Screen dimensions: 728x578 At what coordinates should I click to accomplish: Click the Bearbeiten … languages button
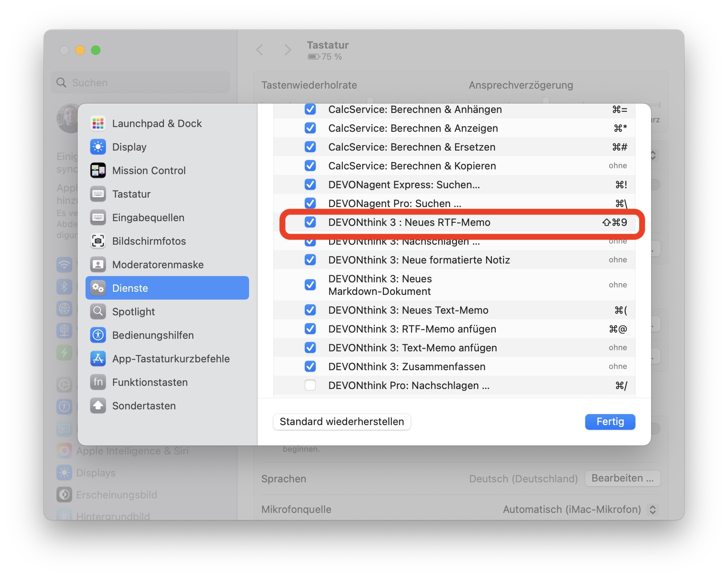(x=622, y=478)
